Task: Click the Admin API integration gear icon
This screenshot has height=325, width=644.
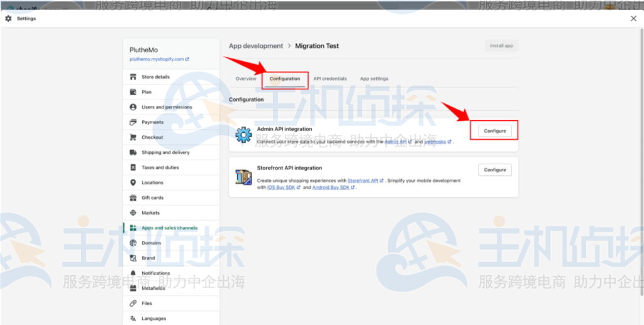Action: 243,134
